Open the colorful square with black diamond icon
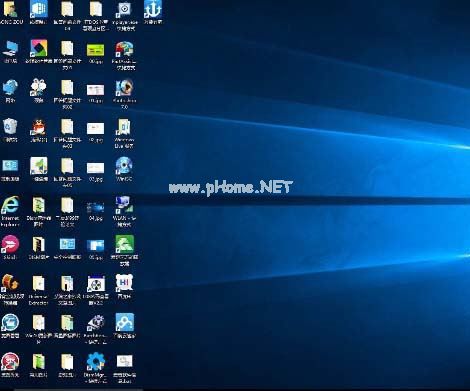This screenshot has width=470, height=391. click(39, 49)
